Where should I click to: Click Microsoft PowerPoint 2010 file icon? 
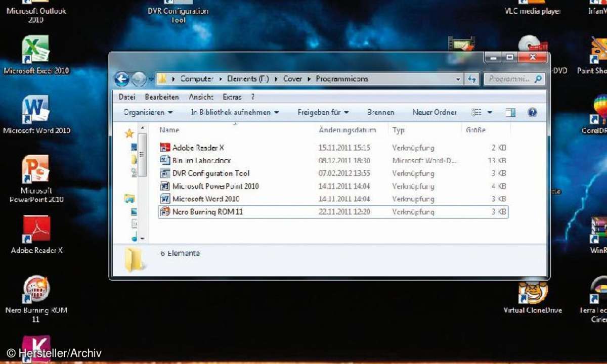click(165, 186)
